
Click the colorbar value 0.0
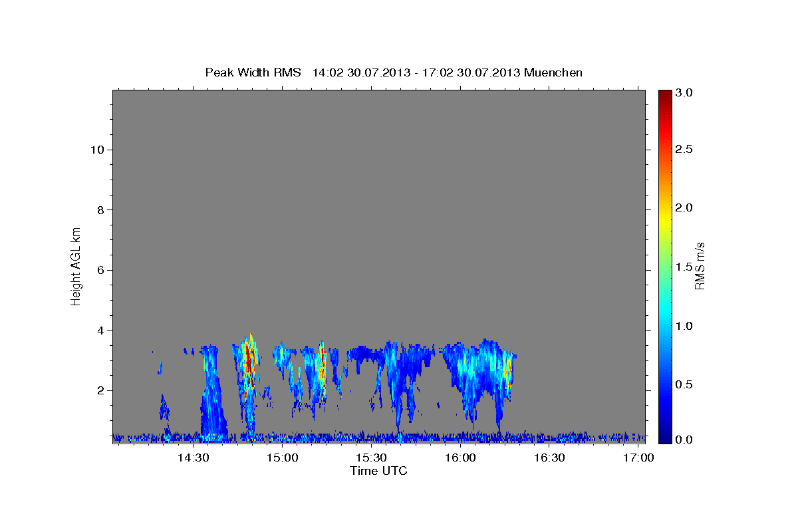[x=684, y=440]
